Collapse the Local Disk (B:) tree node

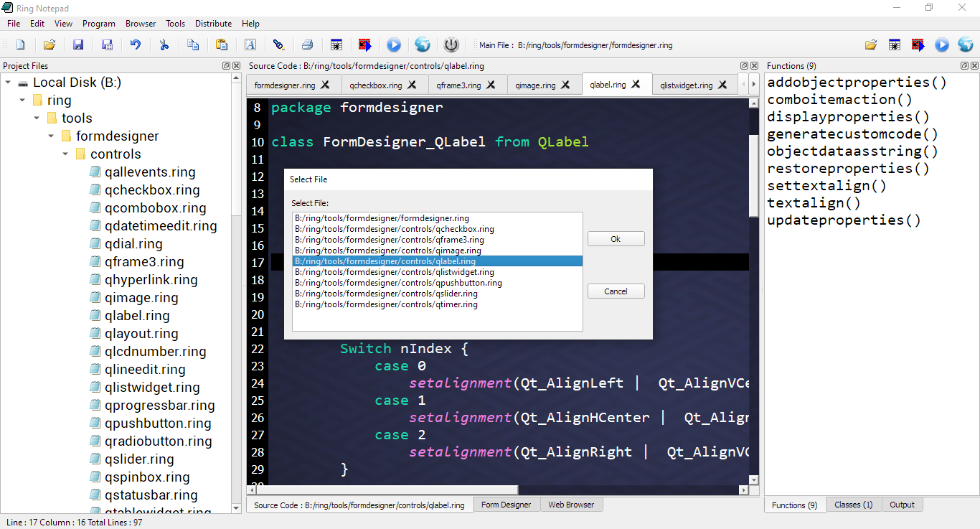coord(9,82)
